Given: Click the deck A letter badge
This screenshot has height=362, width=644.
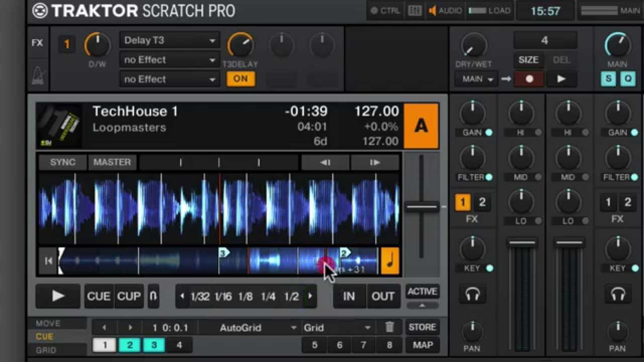Looking at the screenshot, I should click(421, 126).
